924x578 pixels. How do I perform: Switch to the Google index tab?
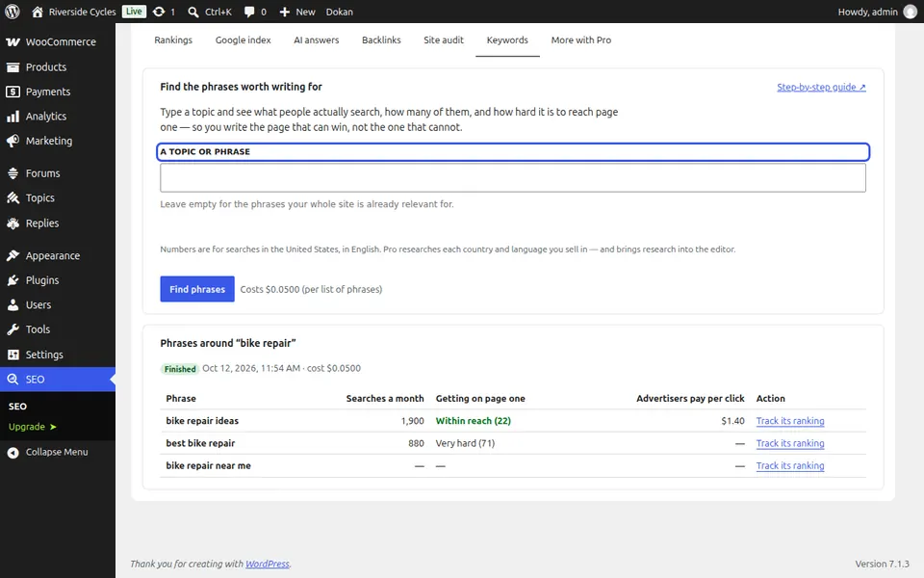point(243,40)
